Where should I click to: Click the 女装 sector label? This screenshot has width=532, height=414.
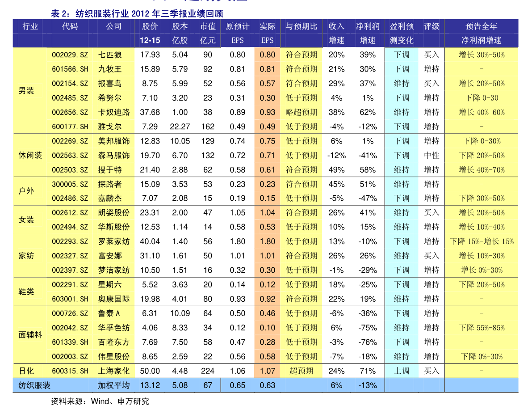click(26, 220)
